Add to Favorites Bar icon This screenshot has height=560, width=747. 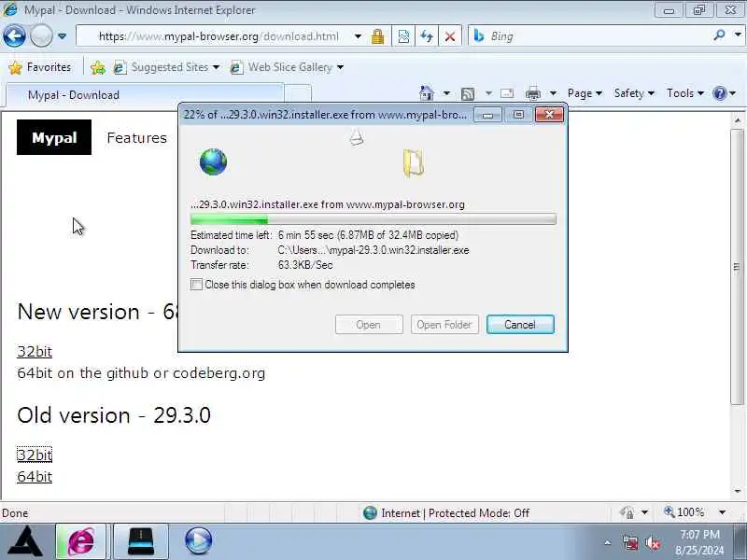98,67
